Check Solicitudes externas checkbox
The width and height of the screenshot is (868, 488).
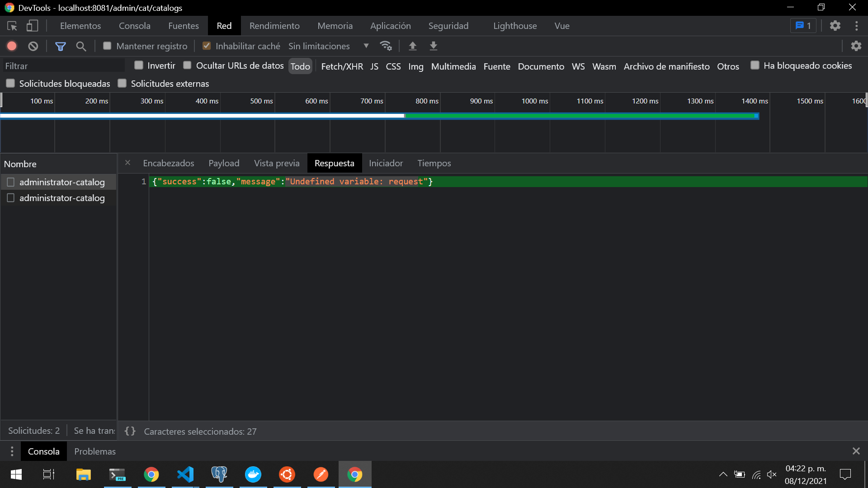click(x=122, y=83)
